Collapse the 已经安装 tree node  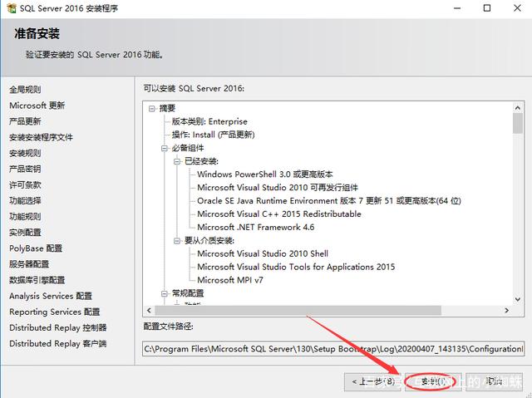[177, 161]
